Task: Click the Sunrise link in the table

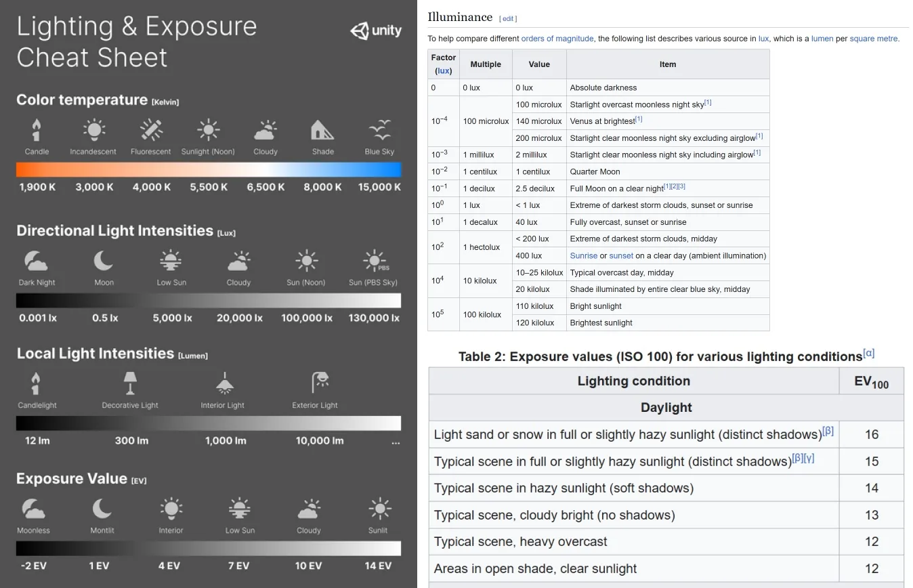Action: pos(584,255)
